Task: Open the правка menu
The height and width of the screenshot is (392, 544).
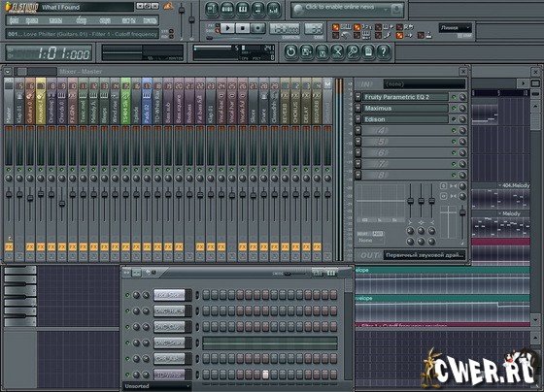Action: (32, 20)
